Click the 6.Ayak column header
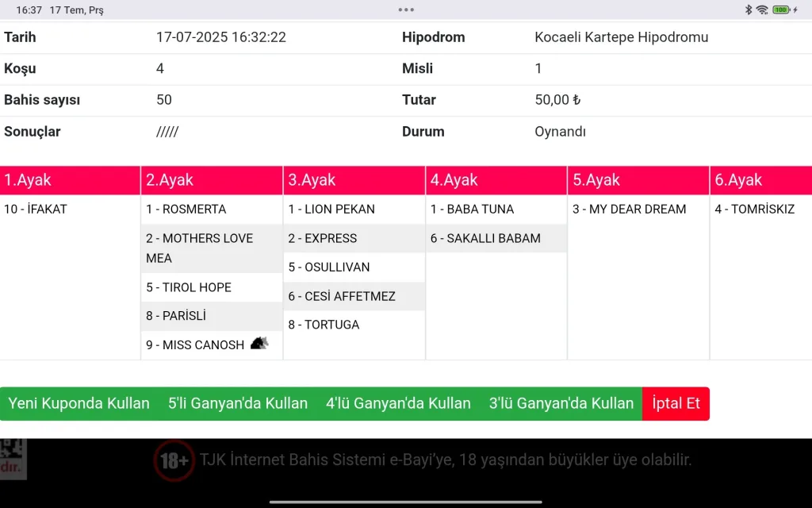 pos(760,180)
